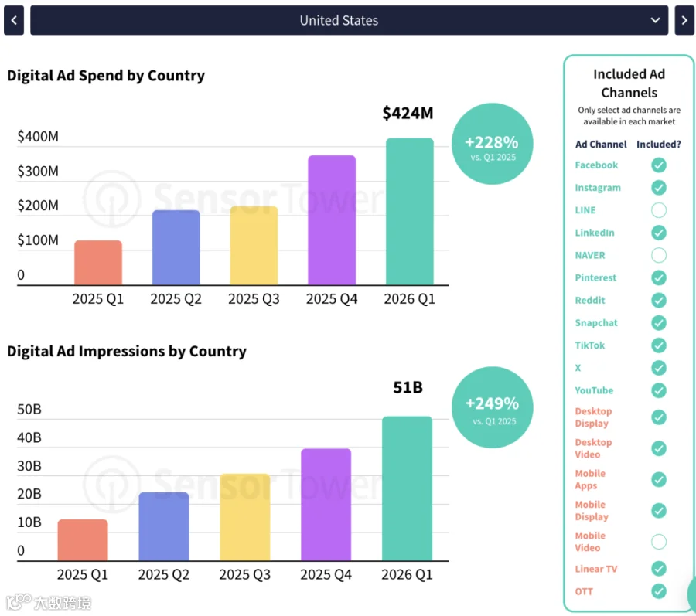The width and height of the screenshot is (696, 616).
Task: Click the empty Mobile Video inclusion circle
Action: tap(659, 542)
